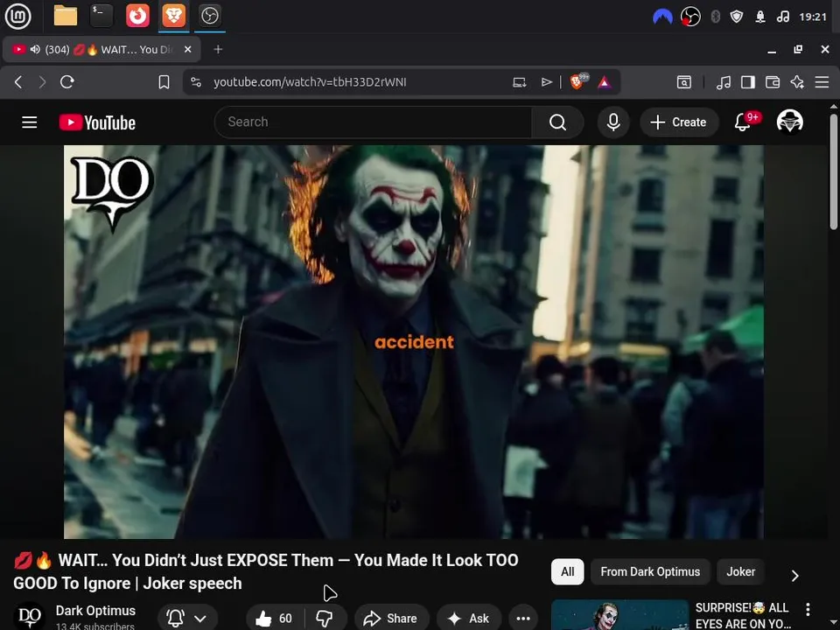
Task: Click the magnifier search button
Action: (x=557, y=122)
